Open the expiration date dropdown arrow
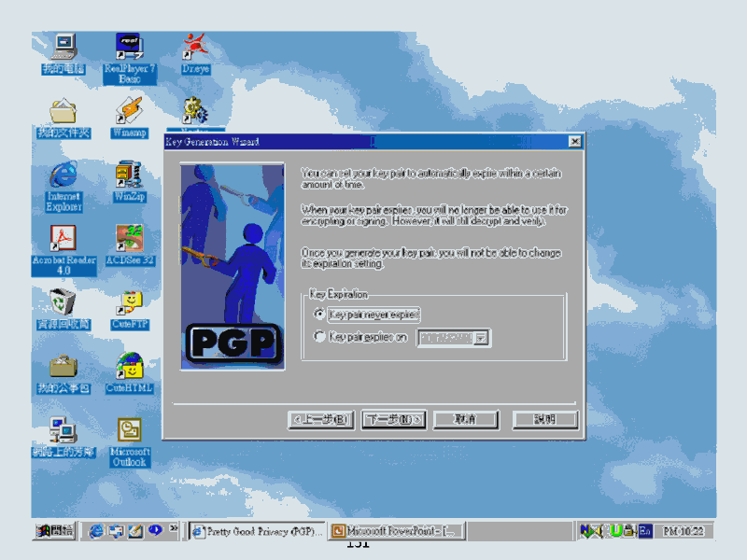Screen dimensions: 747x560 pyautogui.click(x=482, y=338)
